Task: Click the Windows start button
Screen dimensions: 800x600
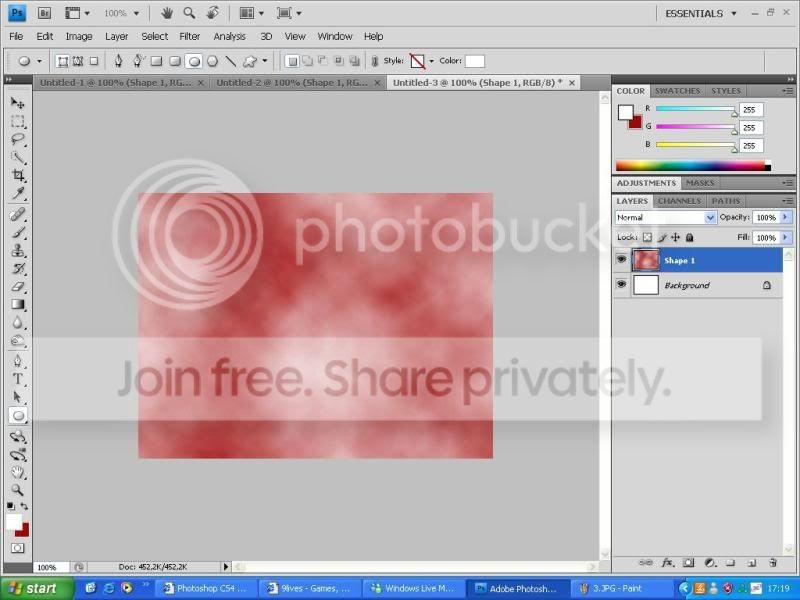Action: (x=36, y=588)
